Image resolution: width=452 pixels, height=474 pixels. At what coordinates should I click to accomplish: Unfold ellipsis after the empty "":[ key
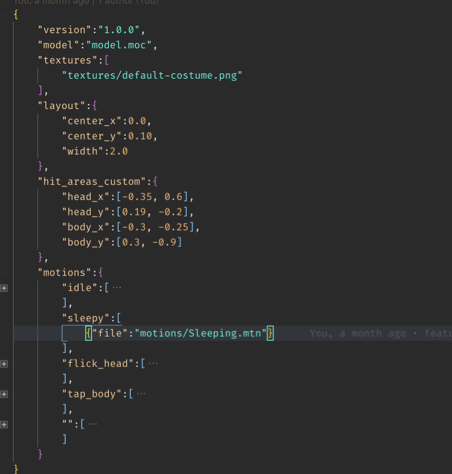pyautogui.click(x=93, y=424)
